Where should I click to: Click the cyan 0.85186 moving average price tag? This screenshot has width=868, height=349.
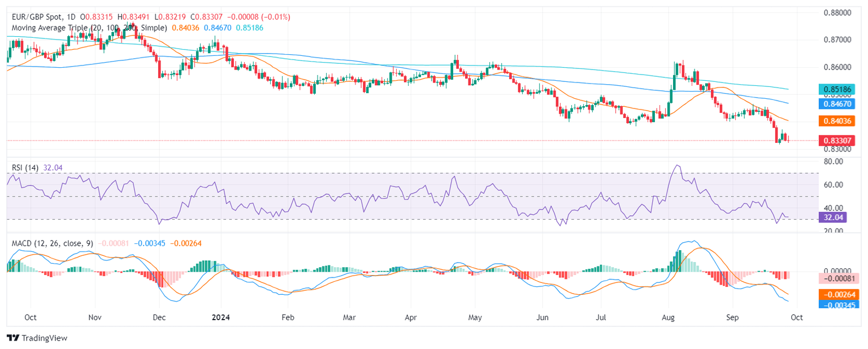[x=839, y=89]
